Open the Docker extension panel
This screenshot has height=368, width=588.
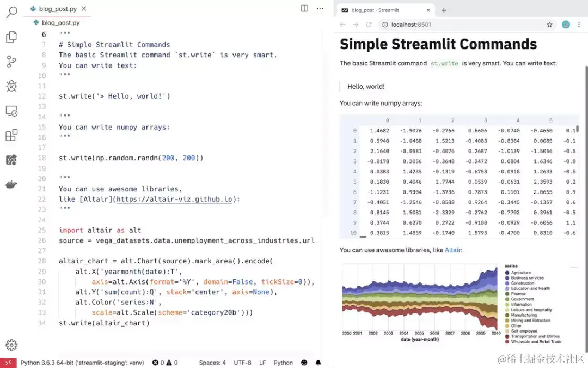12,184
